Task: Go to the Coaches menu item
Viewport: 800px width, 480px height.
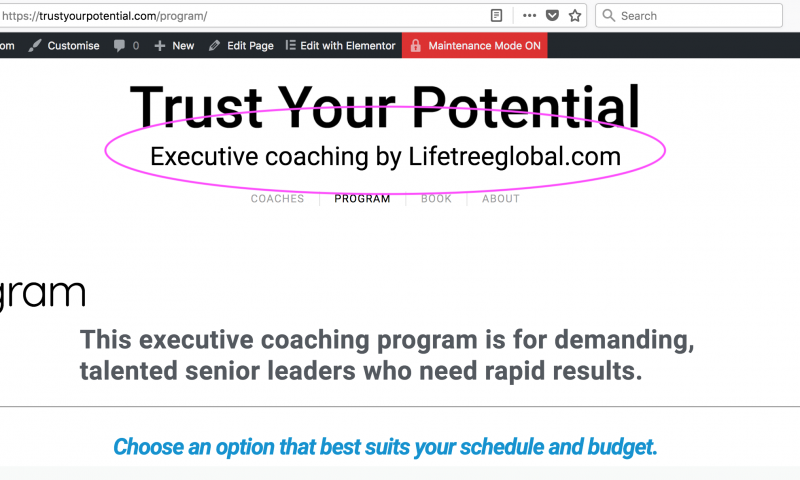Action: coord(277,199)
